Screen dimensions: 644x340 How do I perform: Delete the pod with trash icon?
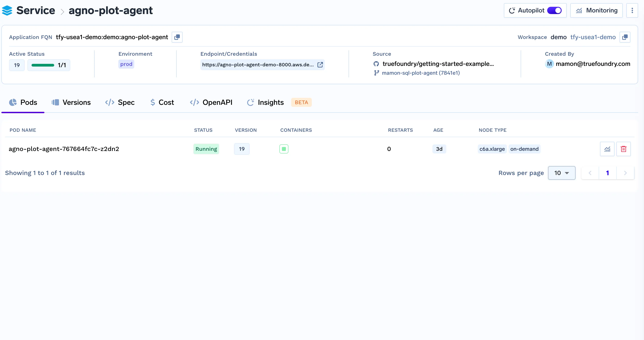coord(623,149)
